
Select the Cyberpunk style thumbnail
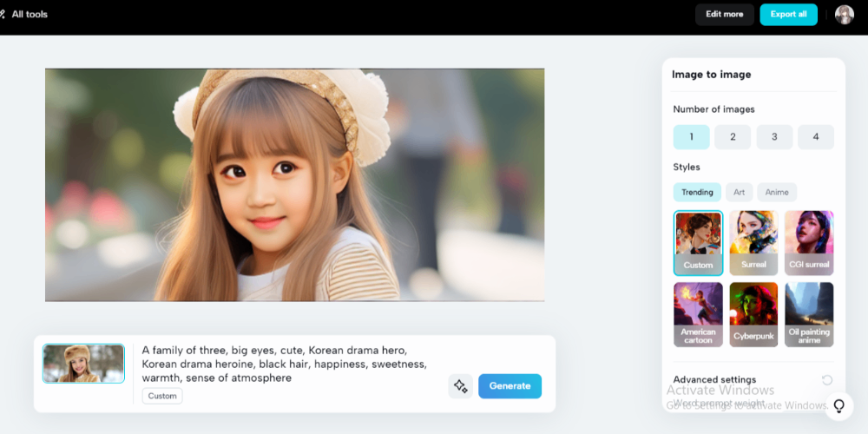tap(753, 314)
